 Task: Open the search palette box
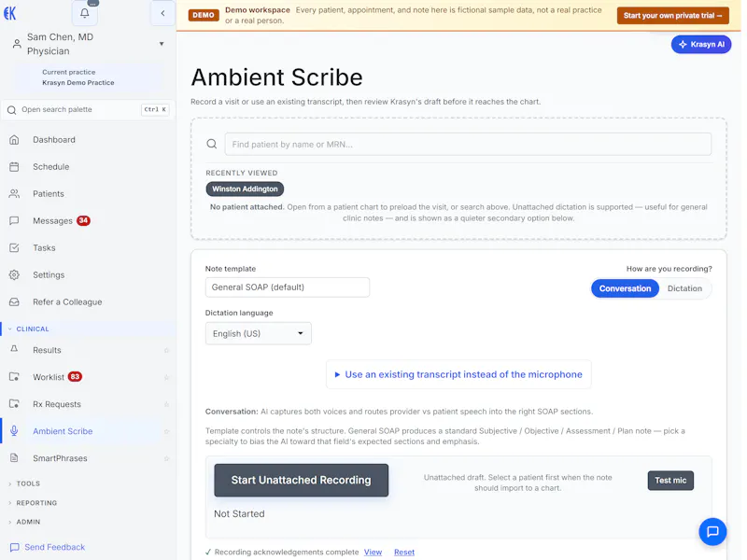click(x=88, y=110)
